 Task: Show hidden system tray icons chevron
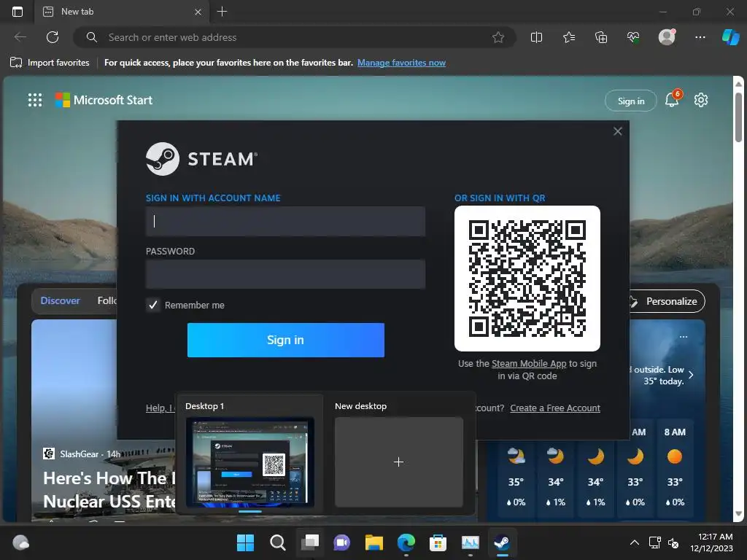click(x=635, y=542)
